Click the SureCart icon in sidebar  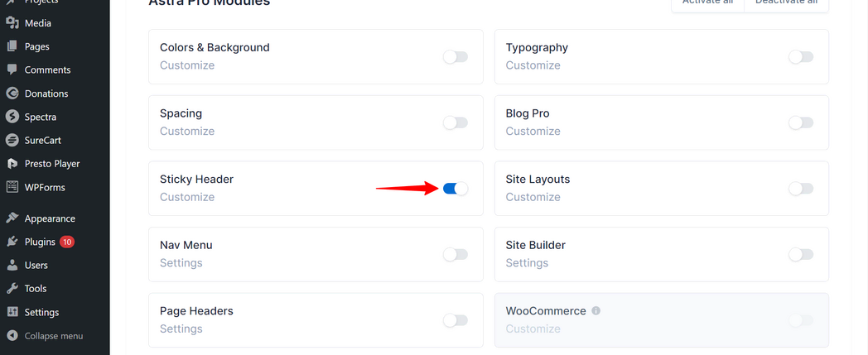click(12, 140)
